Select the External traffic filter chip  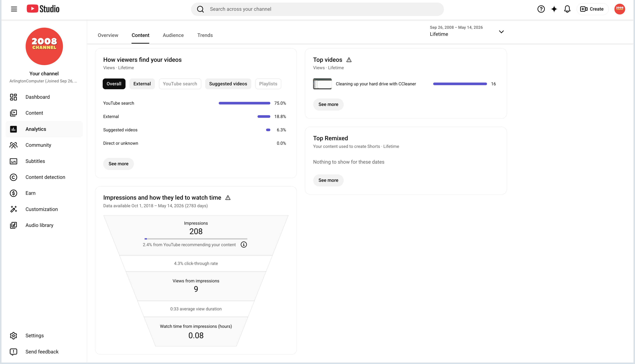pyautogui.click(x=142, y=84)
